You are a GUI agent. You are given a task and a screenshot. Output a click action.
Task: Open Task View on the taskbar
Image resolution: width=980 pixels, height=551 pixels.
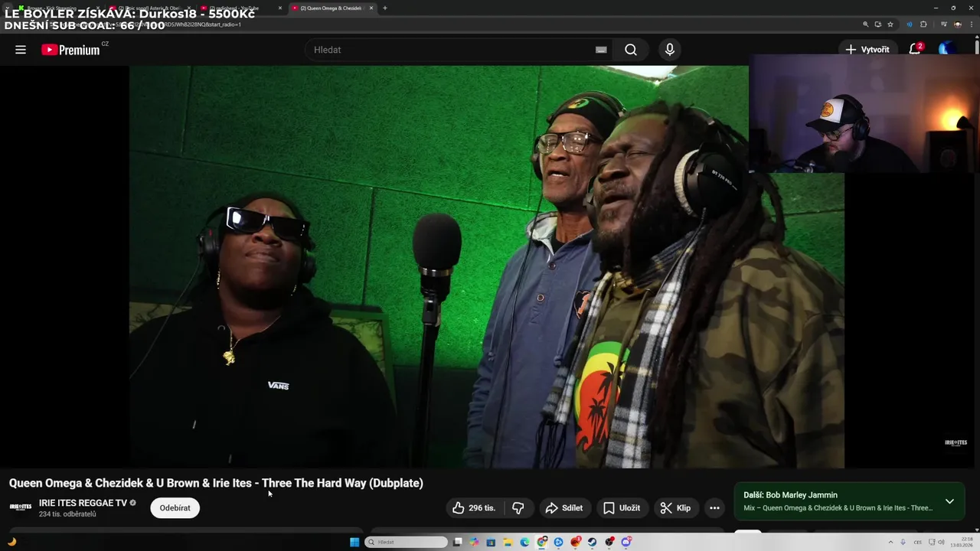pyautogui.click(x=458, y=542)
